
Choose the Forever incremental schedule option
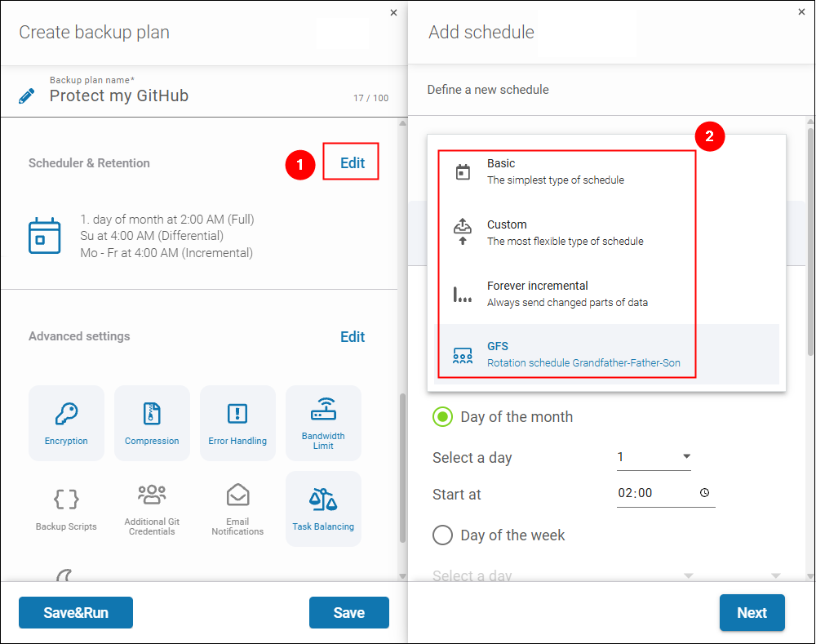[606, 294]
